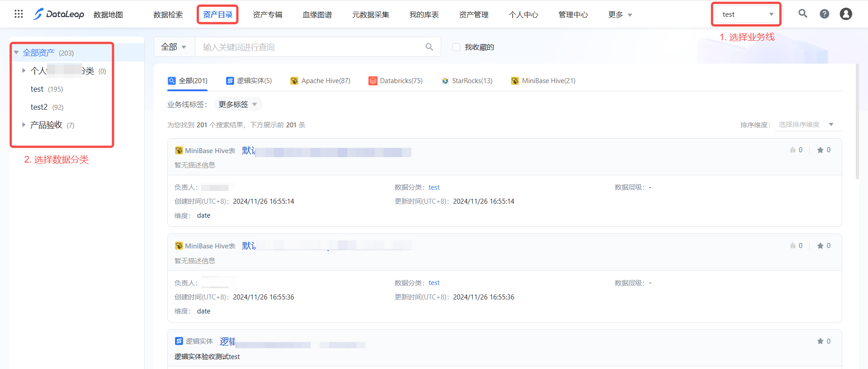This screenshot has width=868, height=369.
Task: Expand the 更多标签 dropdown
Action: click(238, 104)
